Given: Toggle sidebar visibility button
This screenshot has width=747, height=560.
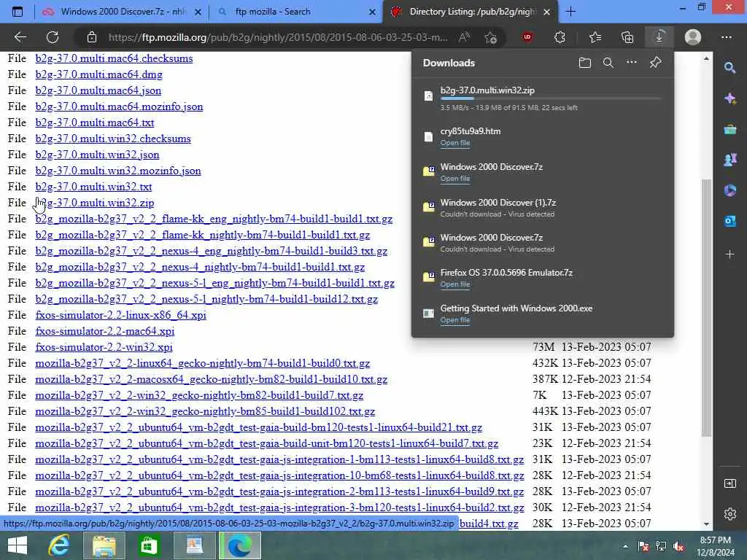Looking at the screenshot, I should (x=729, y=483).
